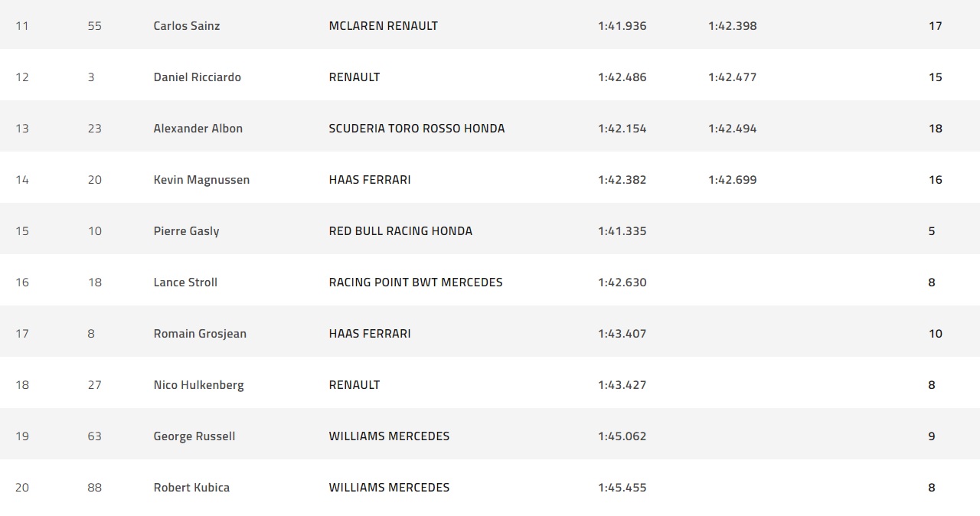
Task: Click RED BULL RACING HONDA team
Action: (x=400, y=231)
